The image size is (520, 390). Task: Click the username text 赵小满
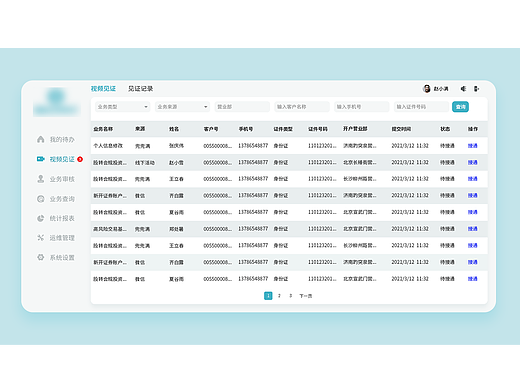[441, 89]
